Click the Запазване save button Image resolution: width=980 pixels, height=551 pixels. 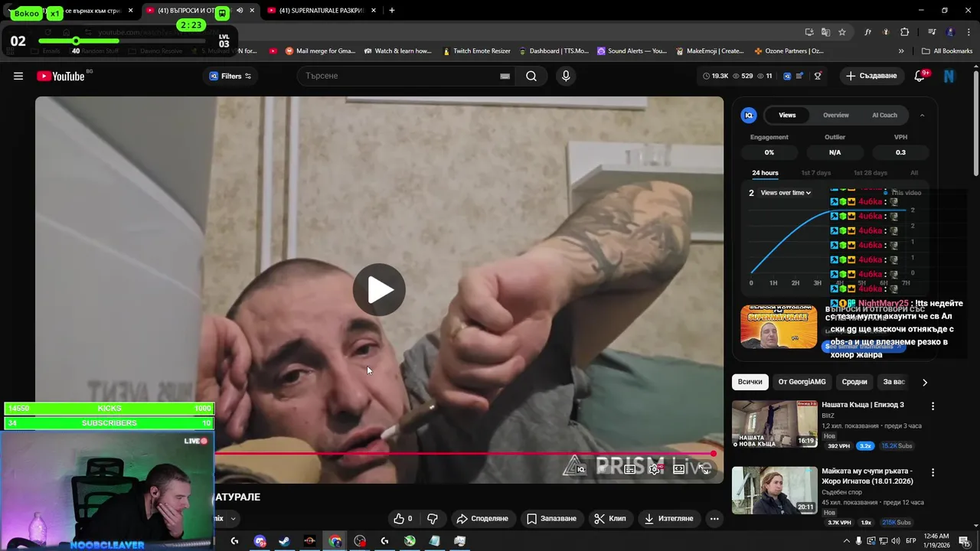tap(551, 518)
